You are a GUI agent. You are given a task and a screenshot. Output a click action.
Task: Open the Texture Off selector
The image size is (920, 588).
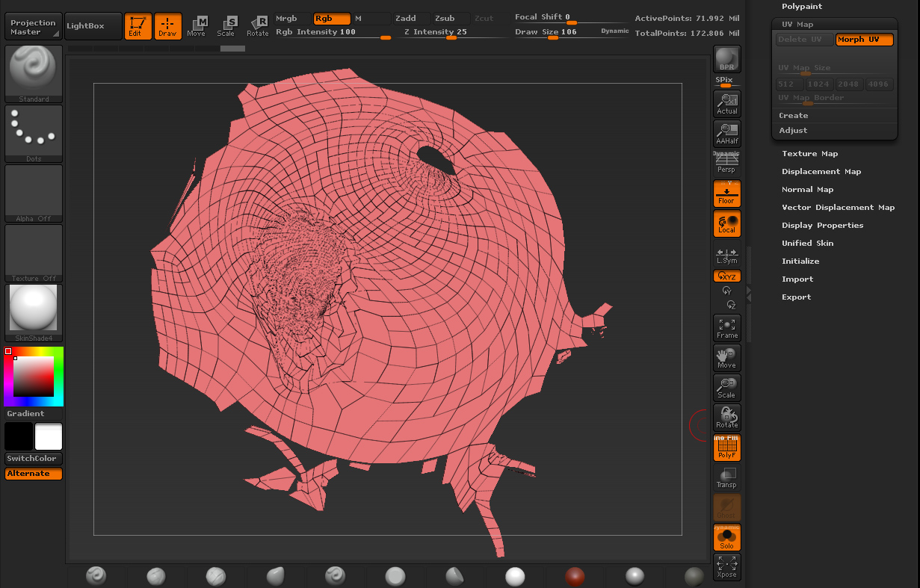tap(34, 253)
